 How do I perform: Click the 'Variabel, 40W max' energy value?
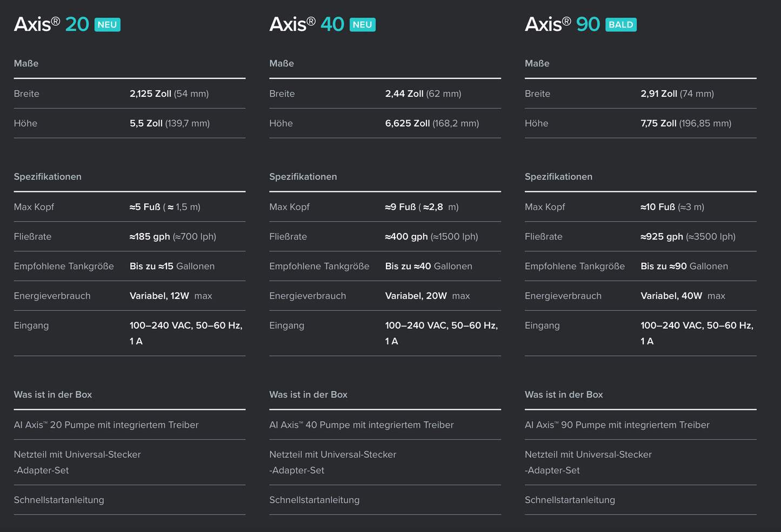tap(682, 296)
